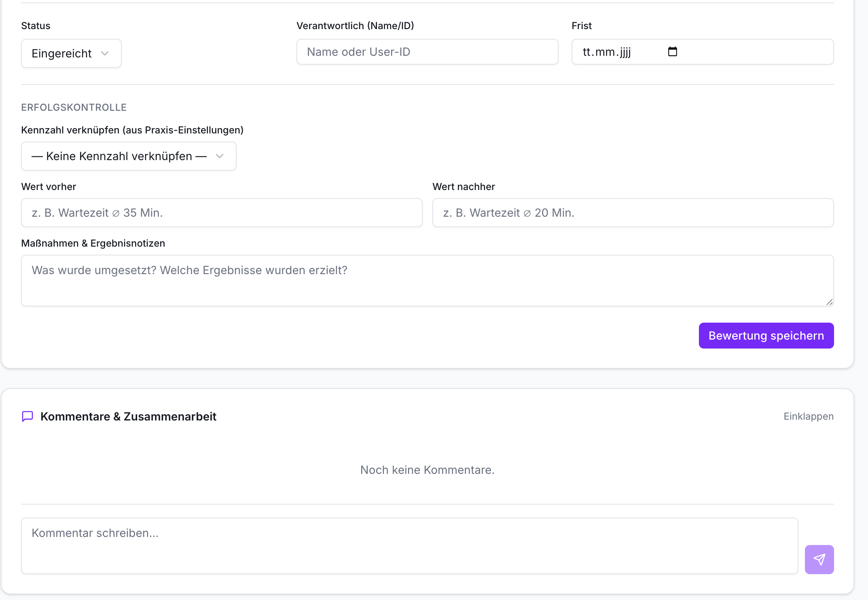Click the Kennzahl verknüpfen label text
The image size is (868, 600).
(x=132, y=130)
